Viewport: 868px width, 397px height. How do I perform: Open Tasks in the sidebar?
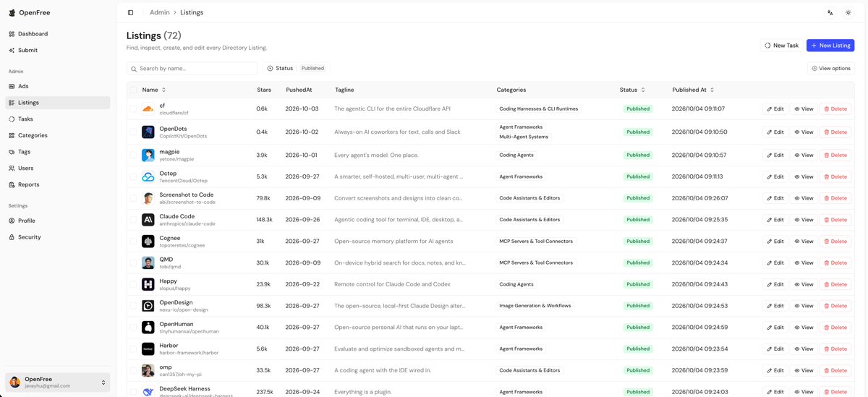[x=58, y=119]
